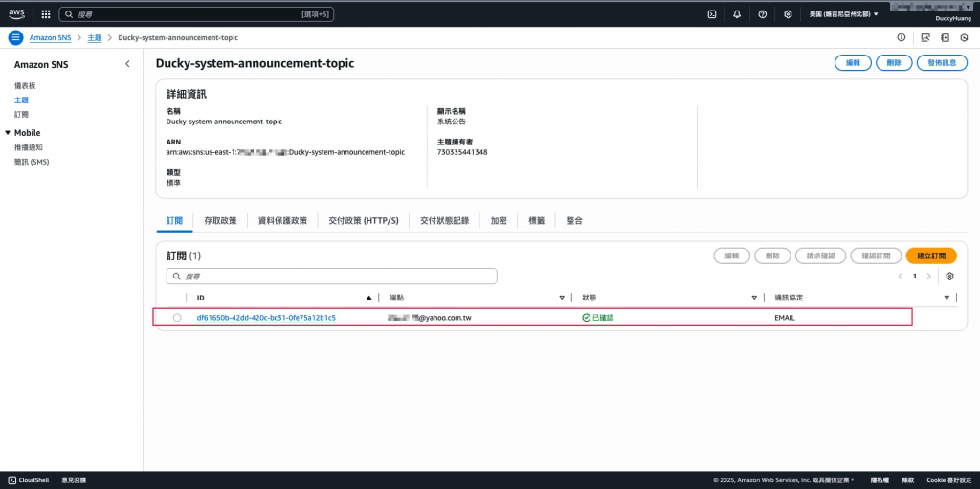Open 訂閱 in the sidebar

(x=21, y=115)
